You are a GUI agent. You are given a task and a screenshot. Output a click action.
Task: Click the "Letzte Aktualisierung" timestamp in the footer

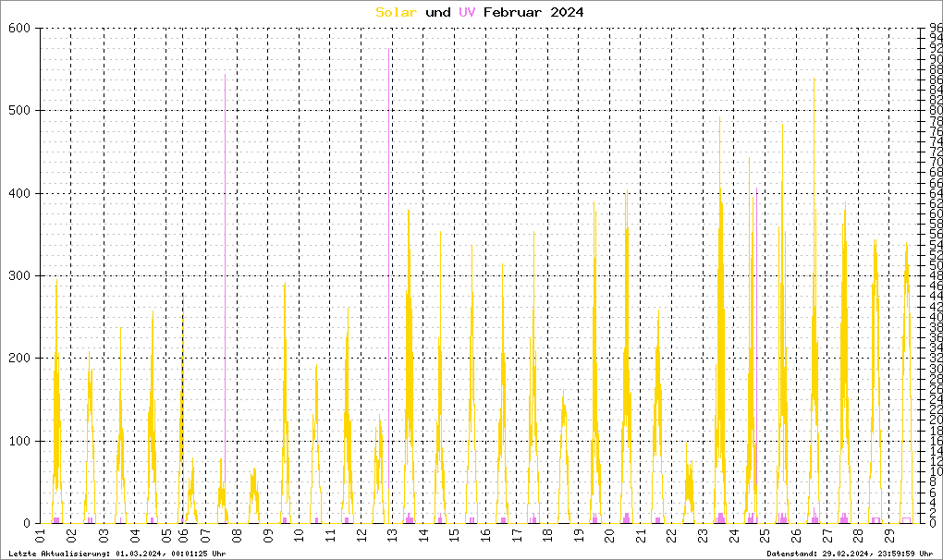[116, 553]
